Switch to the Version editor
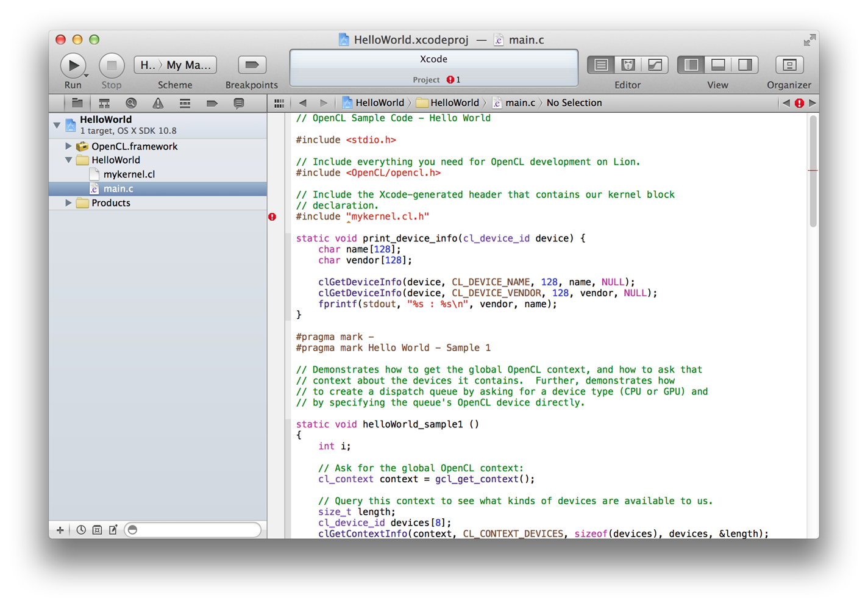Viewport: 868px width, 606px height. pos(655,65)
